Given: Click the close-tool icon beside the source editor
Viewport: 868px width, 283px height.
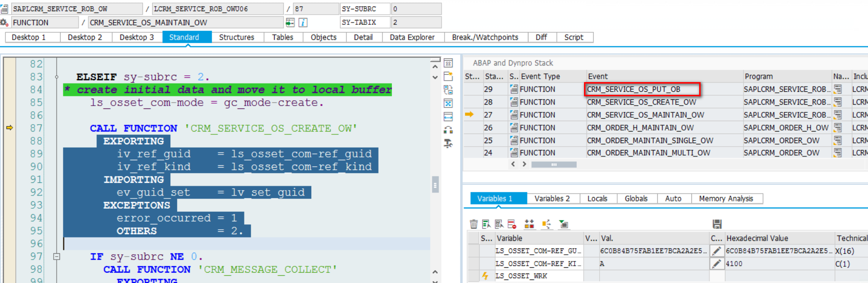Looking at the screenshot, I should click(448, 63).
